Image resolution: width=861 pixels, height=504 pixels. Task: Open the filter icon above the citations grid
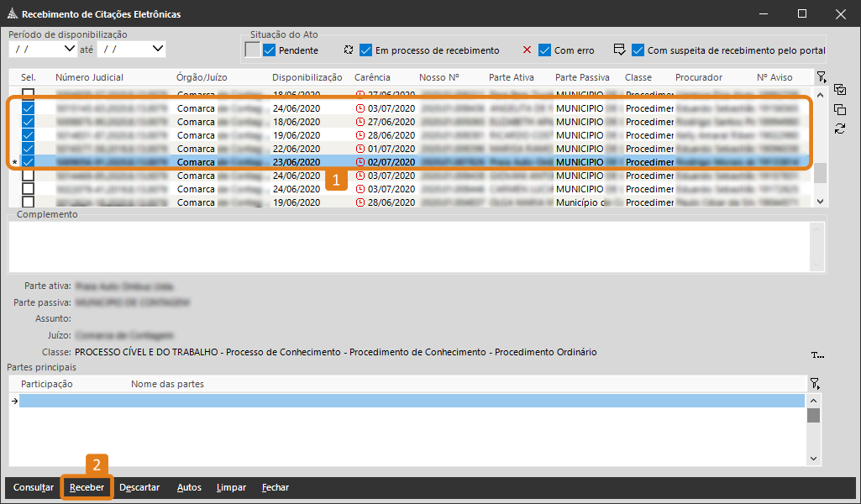[821, 77]
